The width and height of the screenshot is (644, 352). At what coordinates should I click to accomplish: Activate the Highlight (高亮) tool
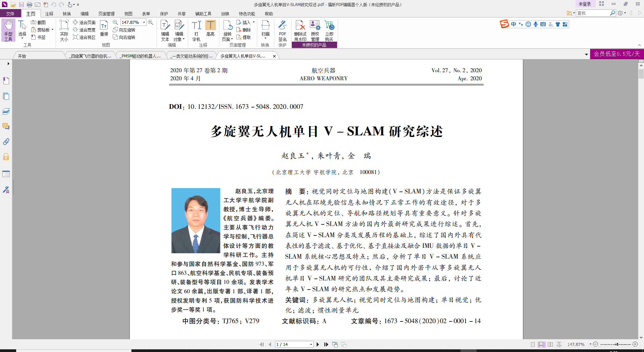[x=210, y=28]
